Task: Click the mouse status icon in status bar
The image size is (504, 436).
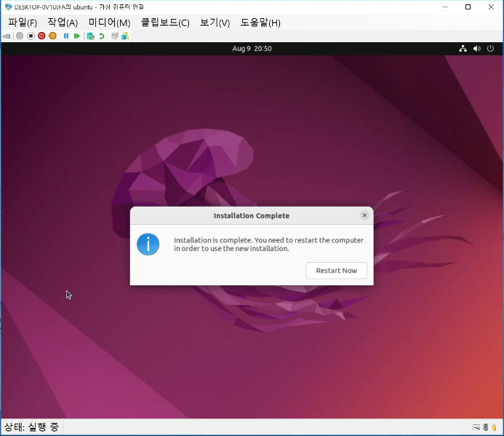Action: pos(486,427)
